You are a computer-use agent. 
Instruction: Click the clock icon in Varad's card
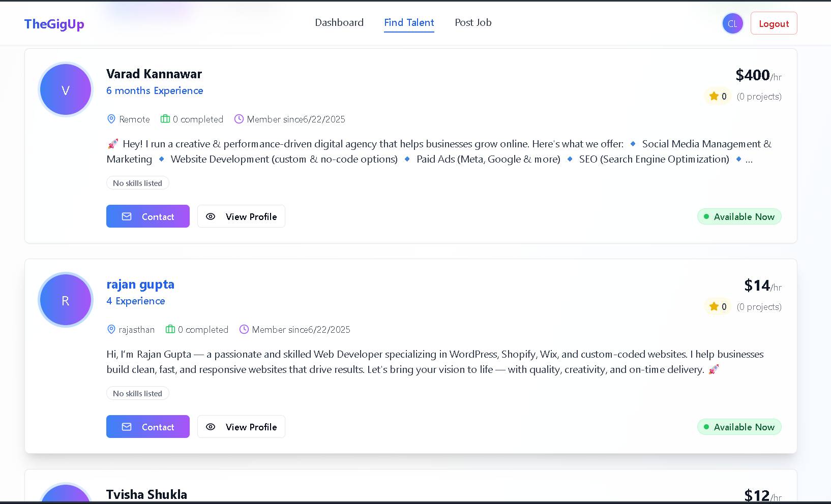click(x=239, y=119)
